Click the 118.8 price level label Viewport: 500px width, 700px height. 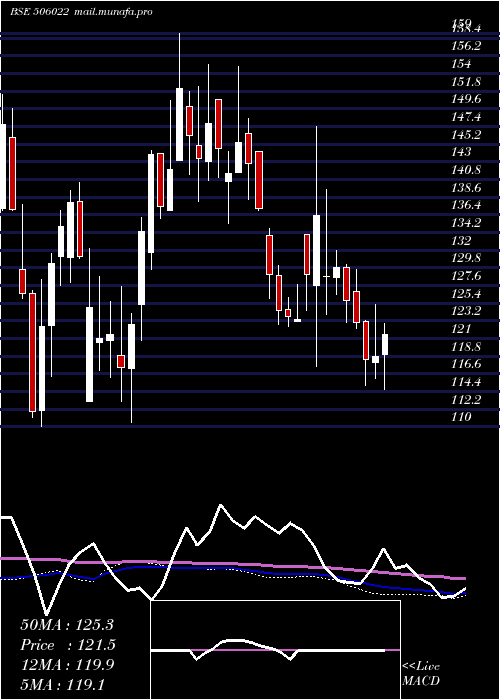[x=465, y=347]
